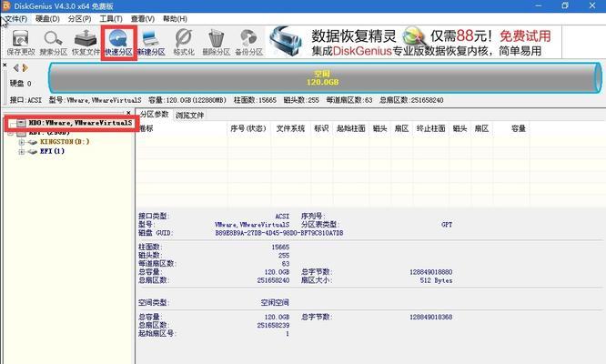Screen dimensions: 606x364
Task: Click the drive icon next to KINGSTON(B:)
Action: click(x=33, y=142)
